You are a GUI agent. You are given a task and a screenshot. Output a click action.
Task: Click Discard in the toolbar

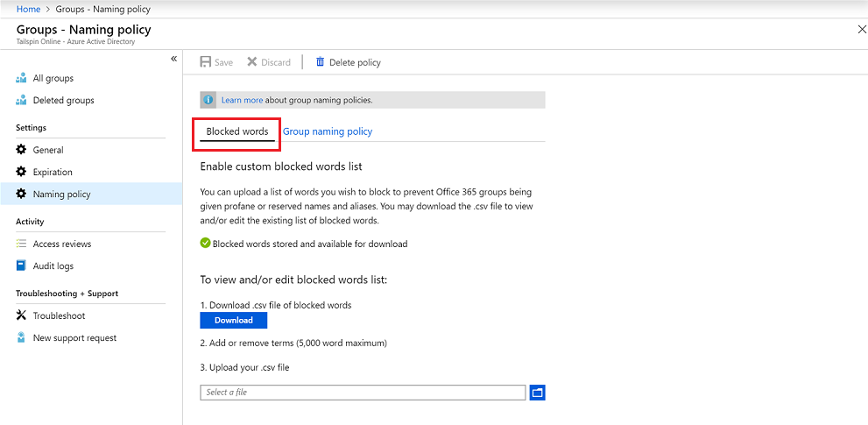pyautogui.click(x=268, y=62)
